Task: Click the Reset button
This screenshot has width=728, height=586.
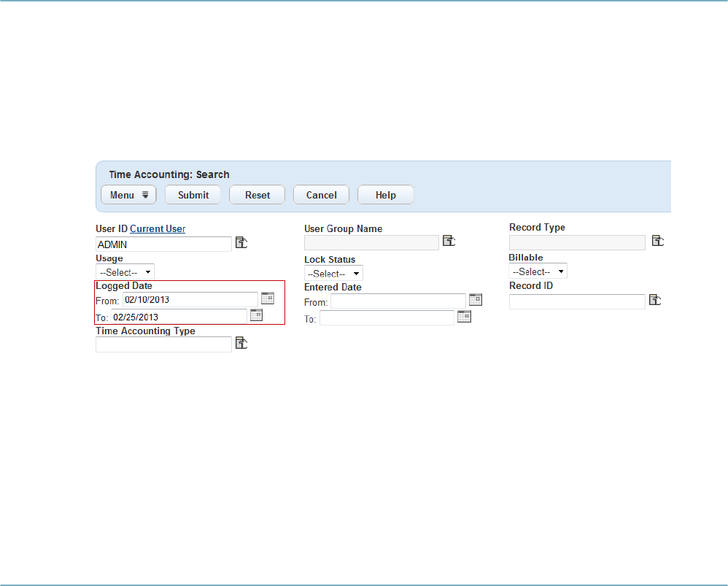Action: click(x=257, y=195)
